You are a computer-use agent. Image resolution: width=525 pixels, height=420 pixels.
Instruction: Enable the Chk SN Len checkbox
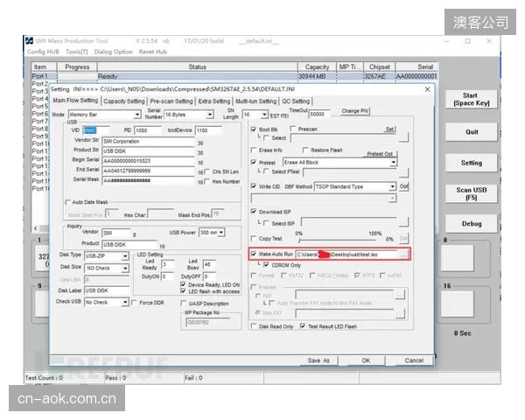tap(206, 171)
